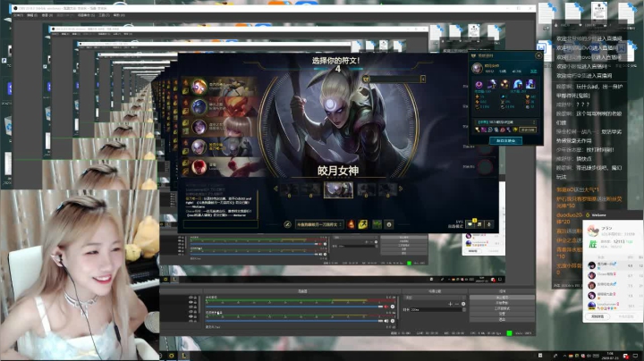Open the rune page edit pencil icon
This screenshot has height=361, width=644.
tap(287, 224)
